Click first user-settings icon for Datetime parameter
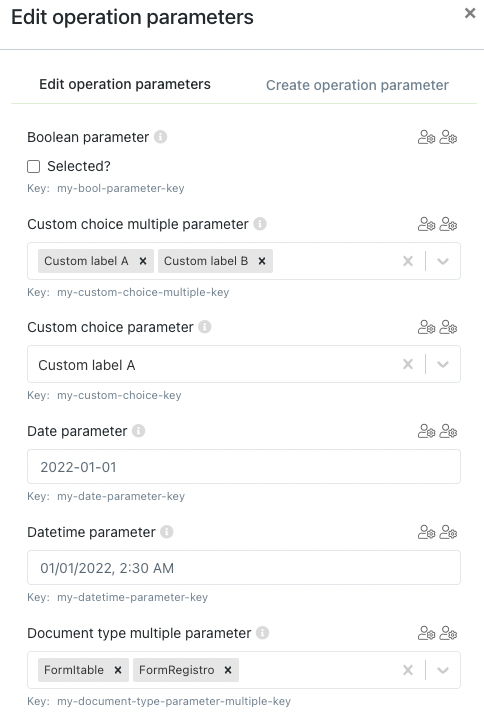Image resolution: width=484 pixels, height=715 pixels. (x=427, y=532)
